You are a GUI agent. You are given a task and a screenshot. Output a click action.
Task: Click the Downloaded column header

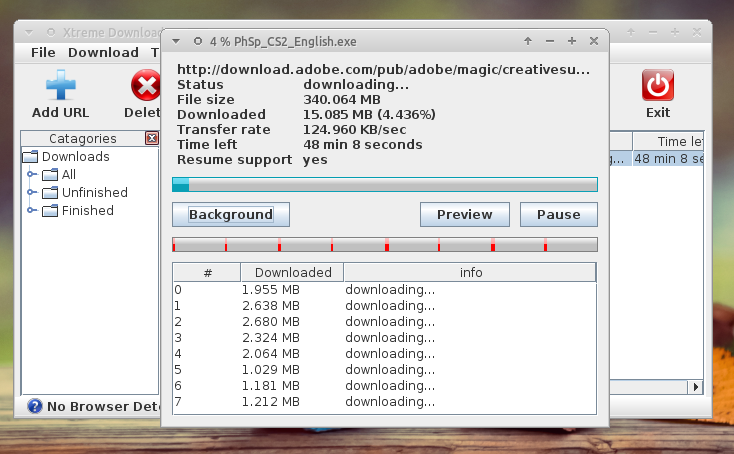click(293, 272)
